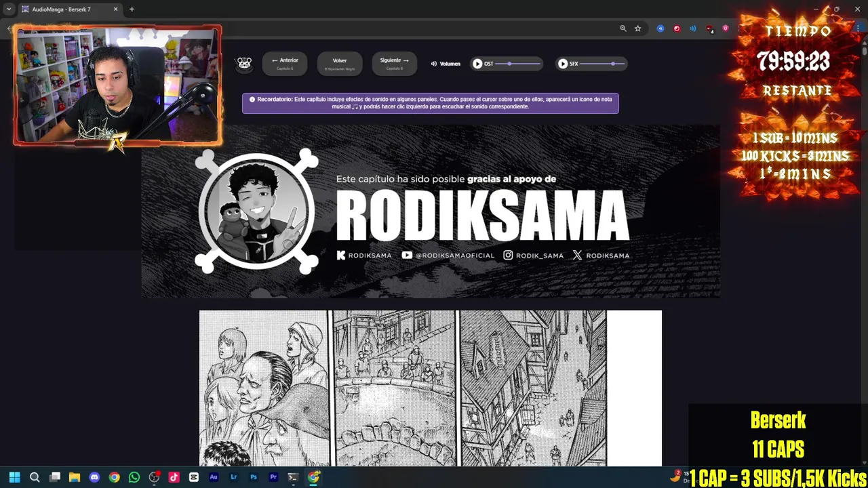Open the blue sound-waves extension icon
Image resolution: width=868 pixels, height=488 pixels.
(x=693, y=28)
